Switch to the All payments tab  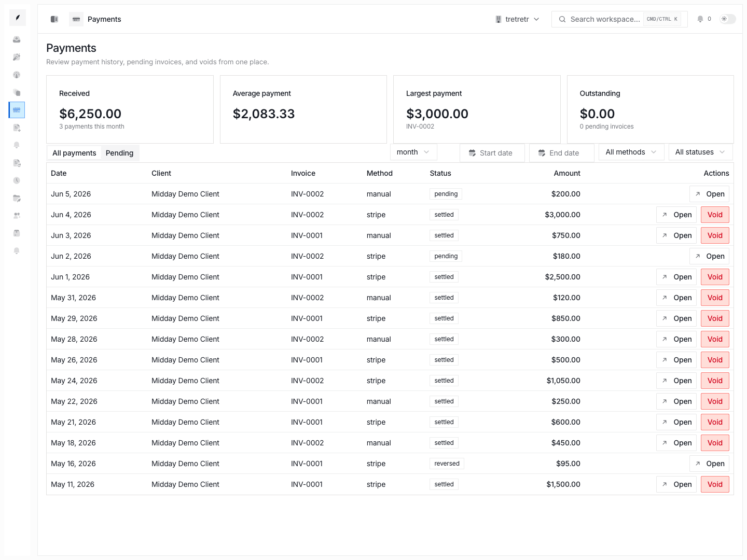click(74, 153)
